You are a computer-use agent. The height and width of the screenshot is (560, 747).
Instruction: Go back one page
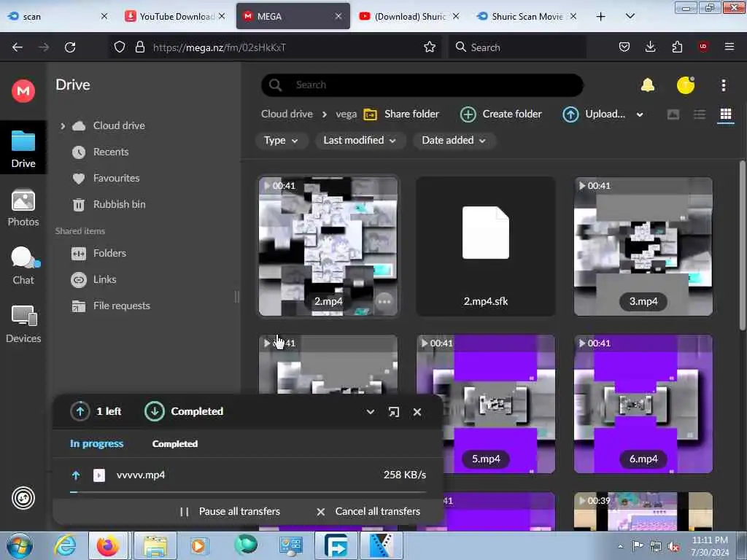click(x=18, y=47)
